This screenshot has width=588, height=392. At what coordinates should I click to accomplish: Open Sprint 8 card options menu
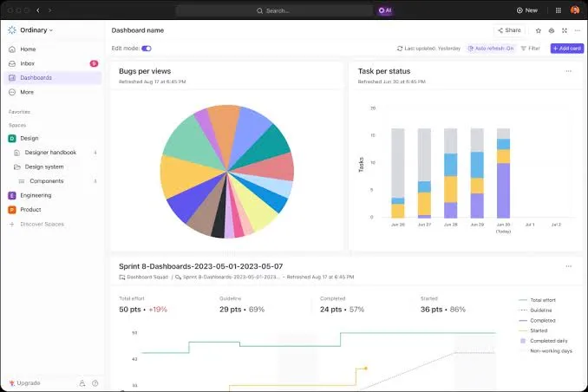pos(569,266)
